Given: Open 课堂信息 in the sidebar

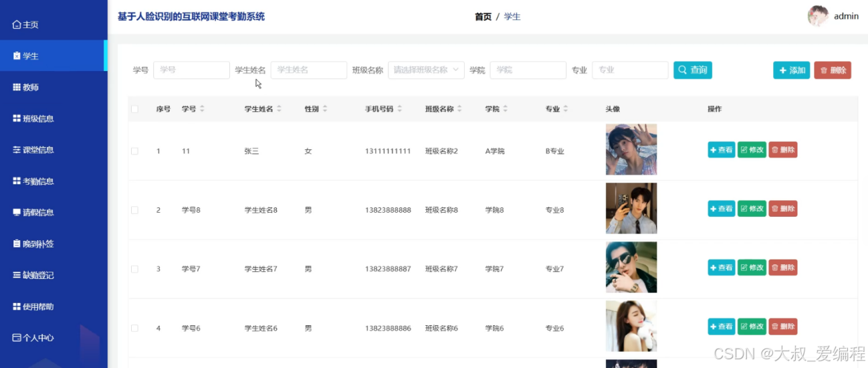Looking at the screenshot, I should click(52, 150).
